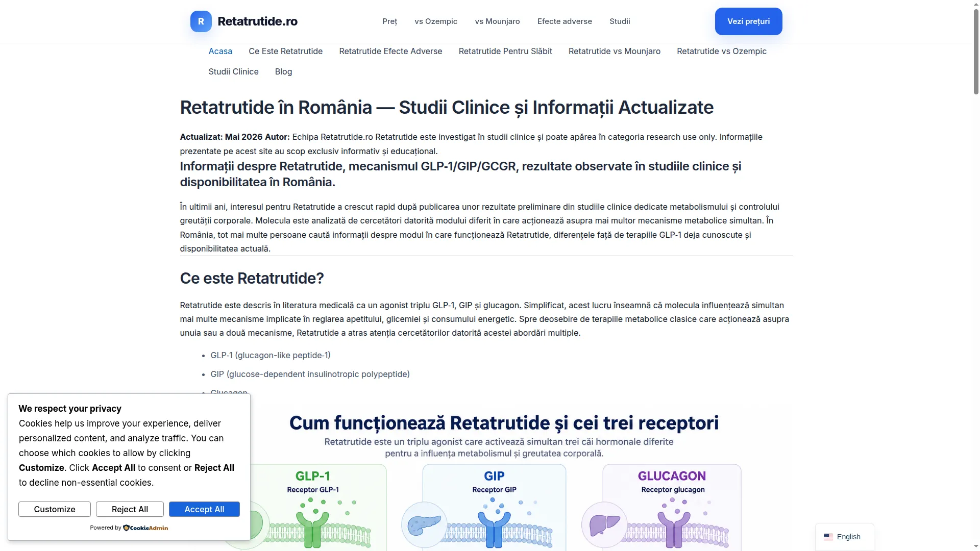Open Retatrutide vs Mounjaro page
Viewport: 980px width, 551px height.
[x=615, y=51]
